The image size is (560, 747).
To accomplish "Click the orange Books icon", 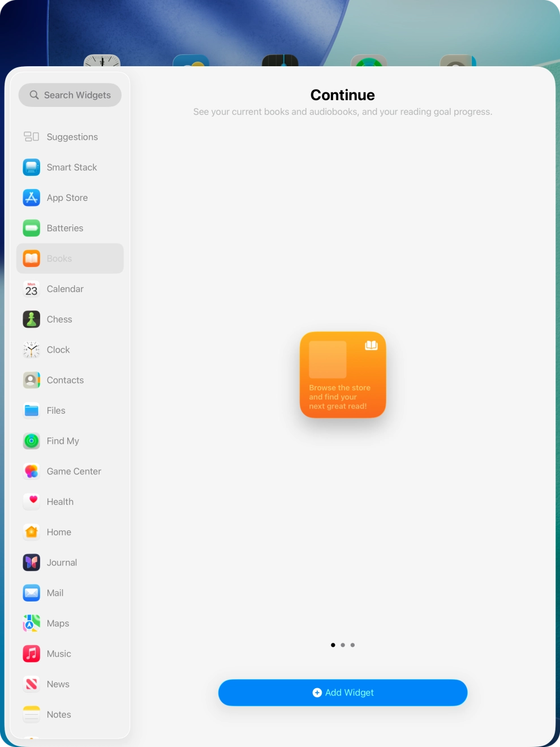I will (x=32, y=259).
